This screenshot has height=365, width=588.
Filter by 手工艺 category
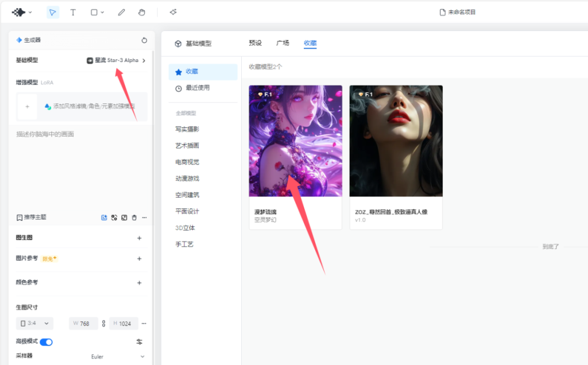coord(184,244)
